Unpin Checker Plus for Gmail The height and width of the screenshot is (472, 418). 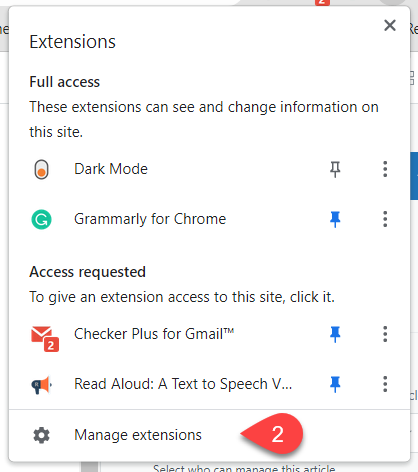tap(335, 334)
